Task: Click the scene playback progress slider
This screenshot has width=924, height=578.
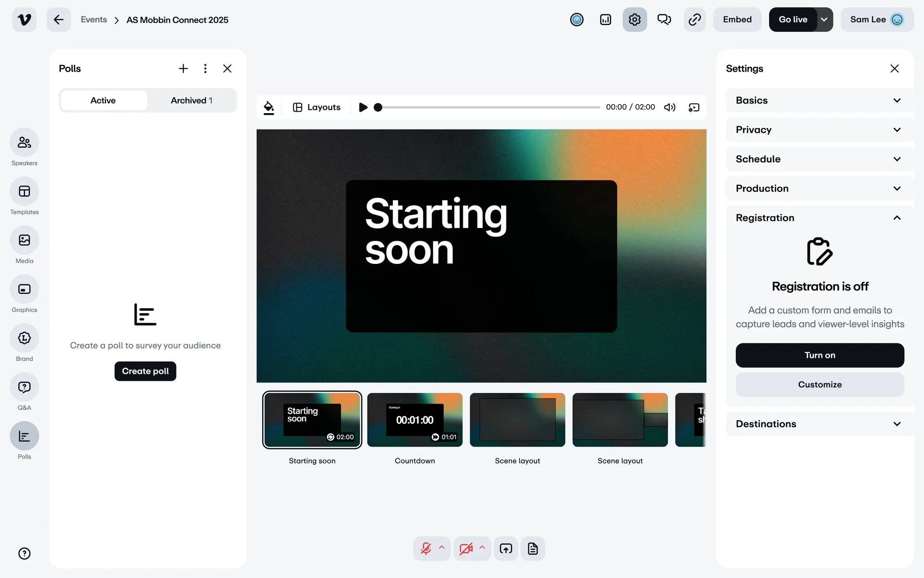Action: click(x=488, y=107)
